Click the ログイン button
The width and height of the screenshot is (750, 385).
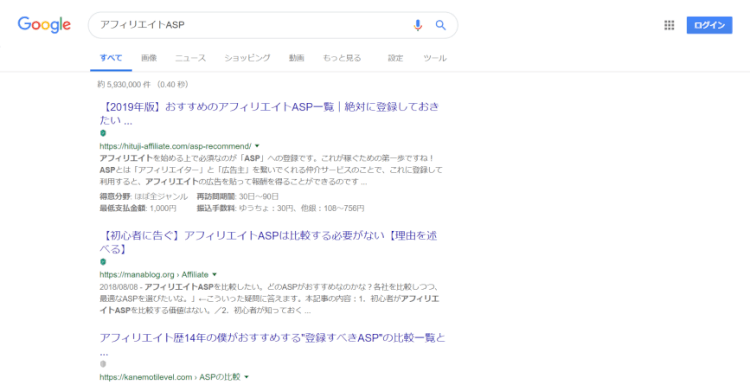point(709,25)
